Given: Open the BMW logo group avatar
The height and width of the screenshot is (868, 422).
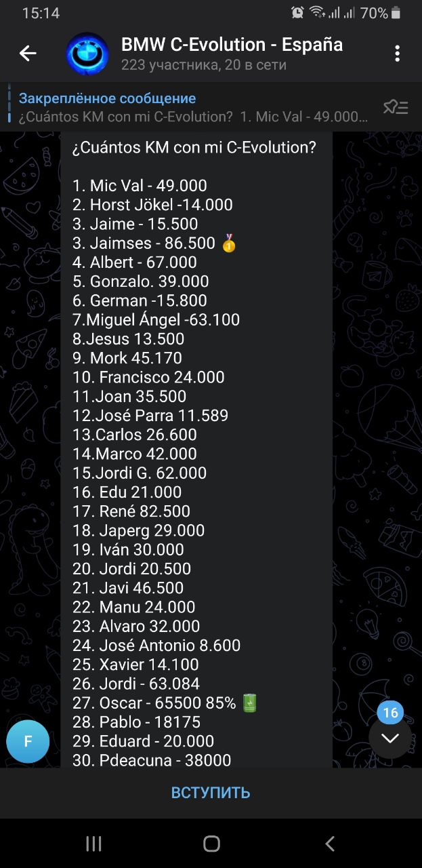Looking at the screenshot, I should (x=87, y=54).
